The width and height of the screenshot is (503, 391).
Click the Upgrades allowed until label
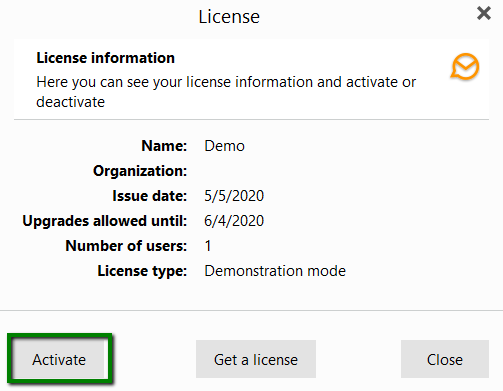click(x=105, y=221)
